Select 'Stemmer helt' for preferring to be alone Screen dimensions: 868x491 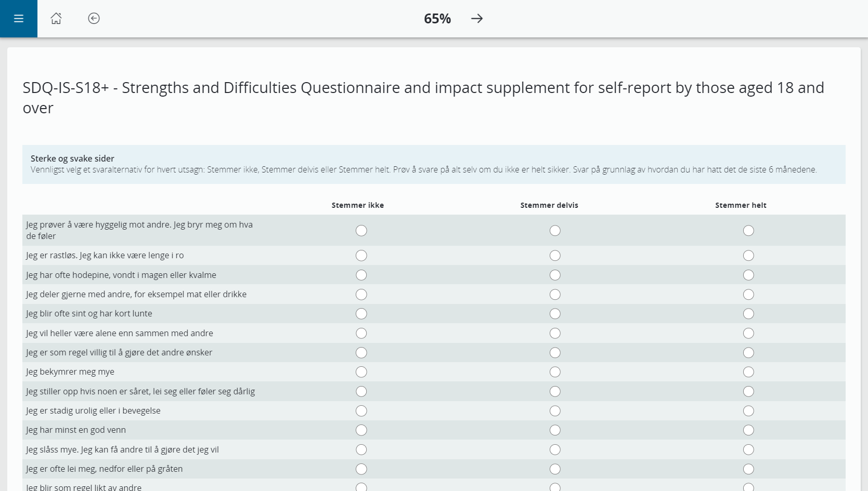point(748,333)
